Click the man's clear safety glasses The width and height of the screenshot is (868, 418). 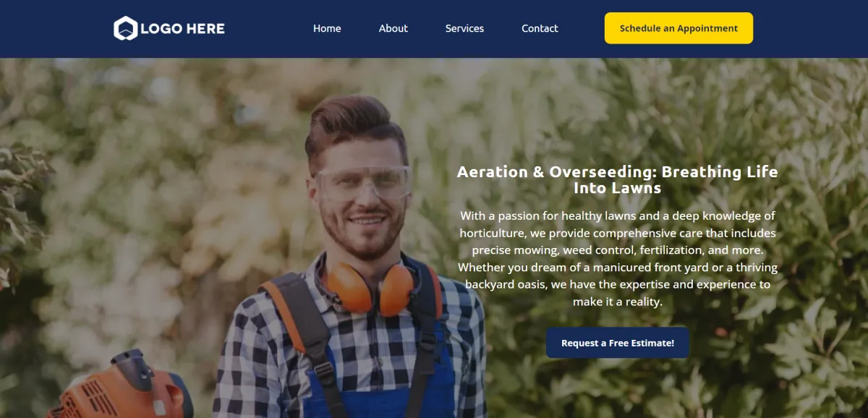point(363,183)
